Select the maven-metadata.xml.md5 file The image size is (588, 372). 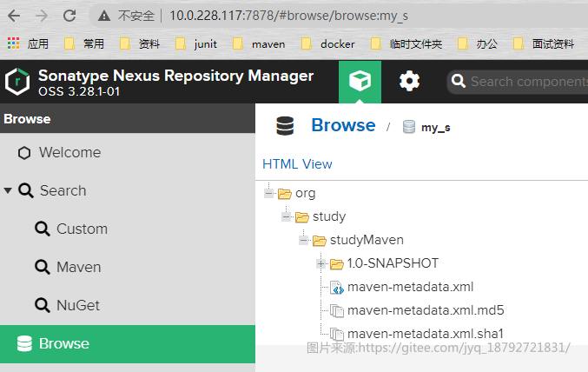tap(426, 310)
